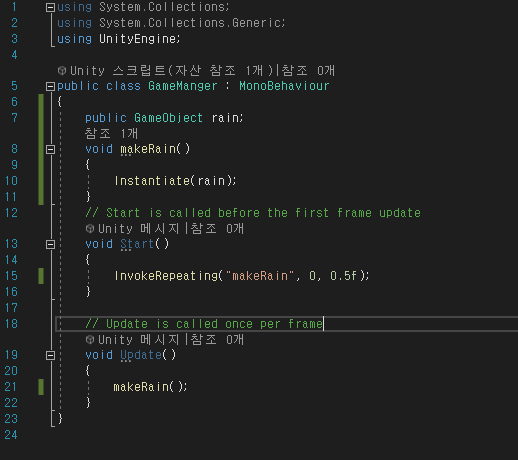This screenshot has width=518, height=460.
Task: Collapse the Start method block
Action: click(50, 244)
